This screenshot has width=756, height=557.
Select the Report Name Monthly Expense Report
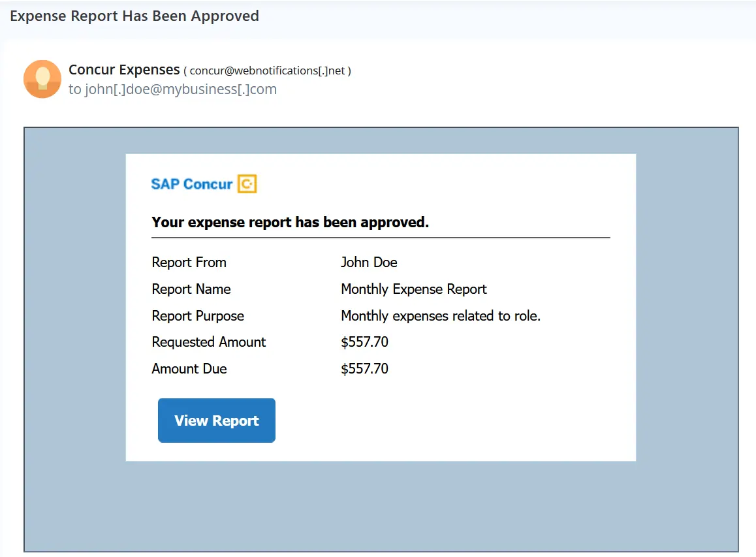(x=413, y=289)
